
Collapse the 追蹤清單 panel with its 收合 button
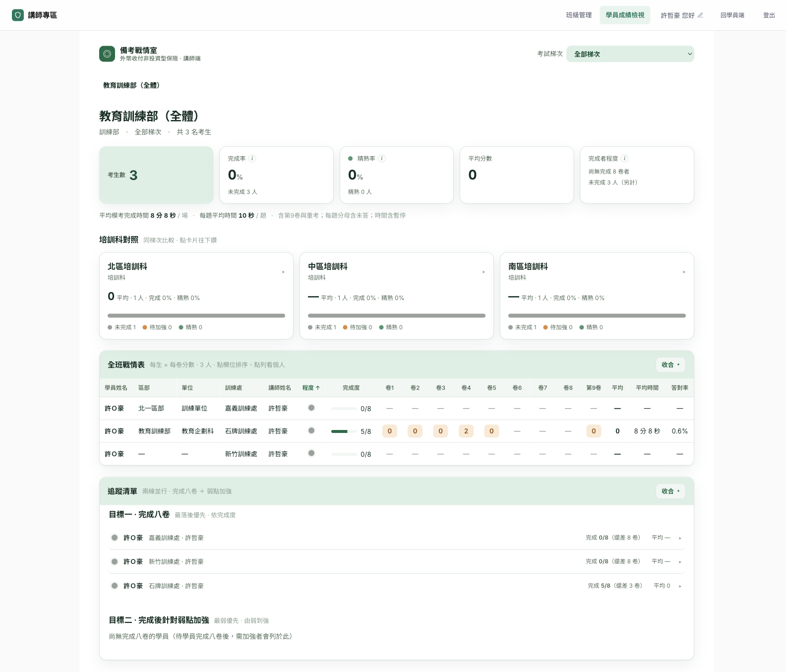point(670,491)
